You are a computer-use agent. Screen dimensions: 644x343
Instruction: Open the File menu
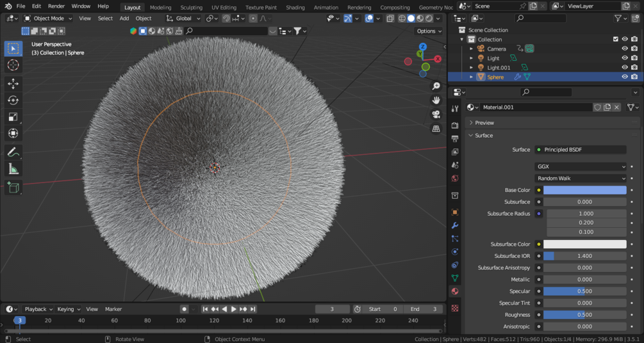[21, 6]
